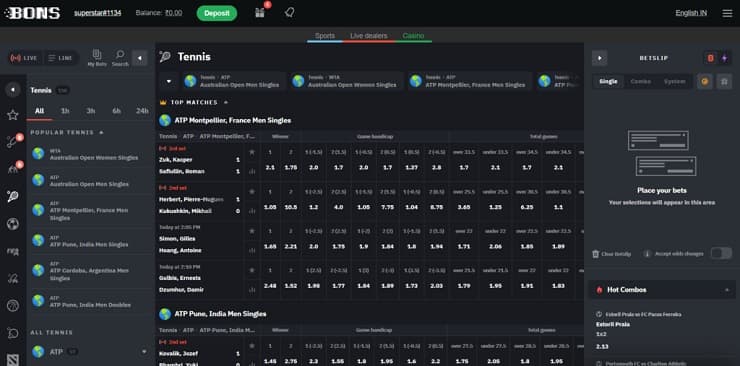
Task: Toggle Accept odds changes switch
Action: (x=721, y=253)
